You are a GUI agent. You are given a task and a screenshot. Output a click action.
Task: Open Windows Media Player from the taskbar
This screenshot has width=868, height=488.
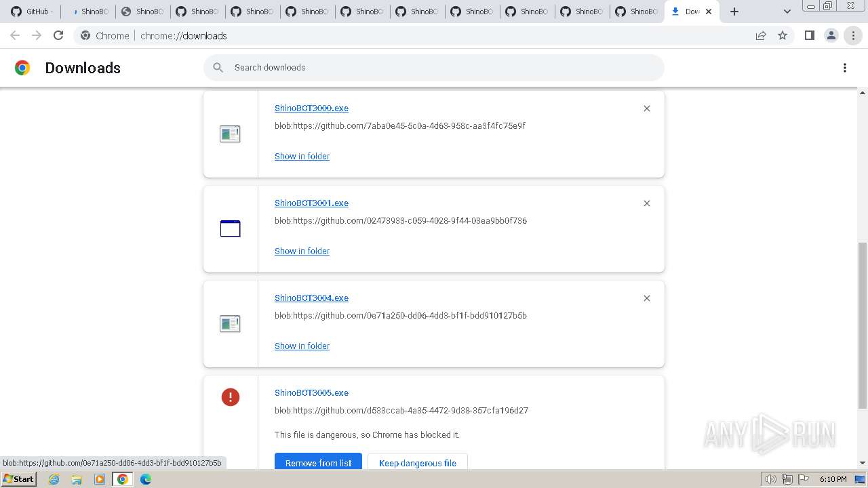click(x=100, y=479)
